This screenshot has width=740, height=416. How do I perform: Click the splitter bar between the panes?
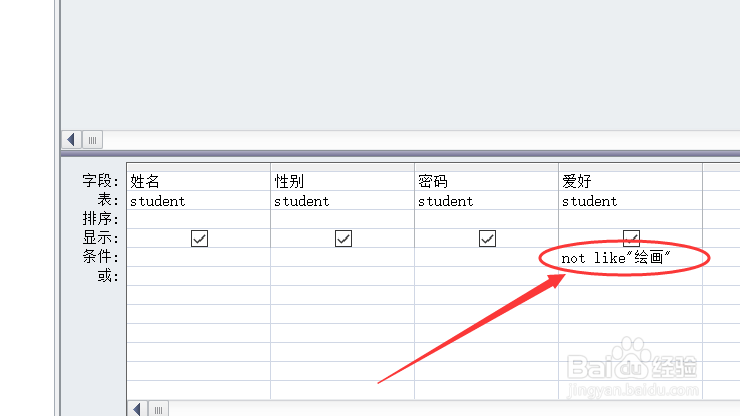[x=400, y=154]
